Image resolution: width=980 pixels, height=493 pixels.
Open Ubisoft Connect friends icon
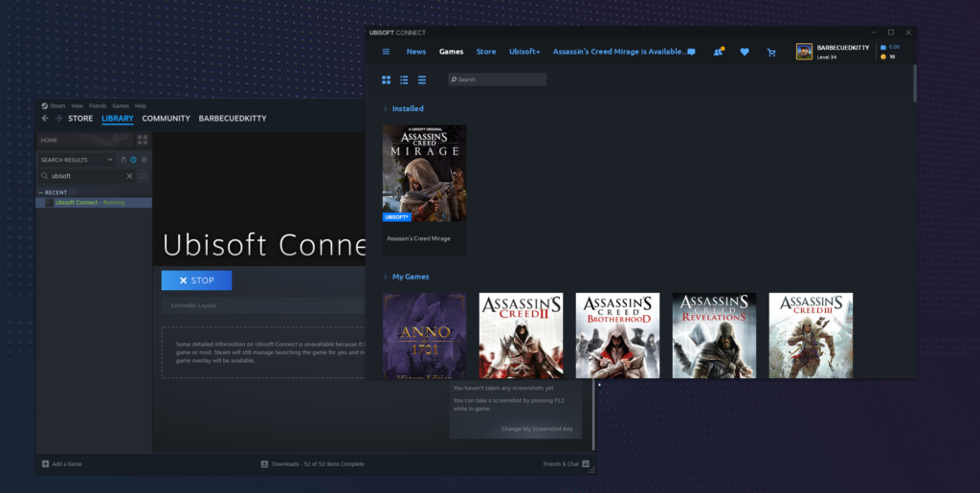(718, 52)
